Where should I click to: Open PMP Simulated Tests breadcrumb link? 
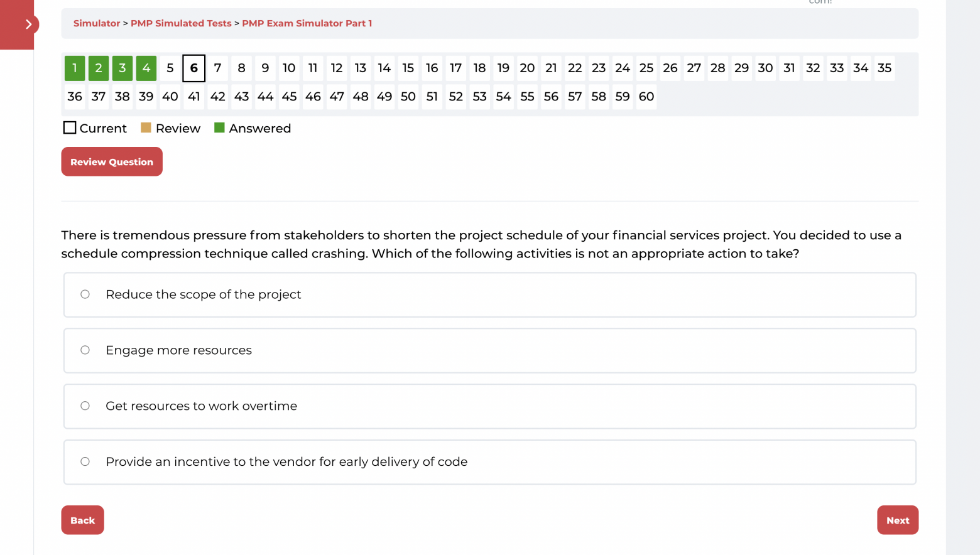click(x=181, y=23)
